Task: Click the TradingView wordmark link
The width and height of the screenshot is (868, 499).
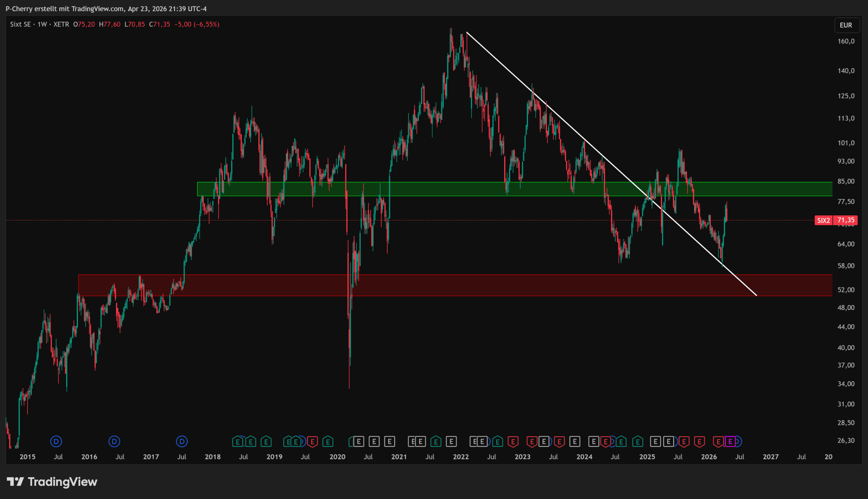Action: point(62,482)
